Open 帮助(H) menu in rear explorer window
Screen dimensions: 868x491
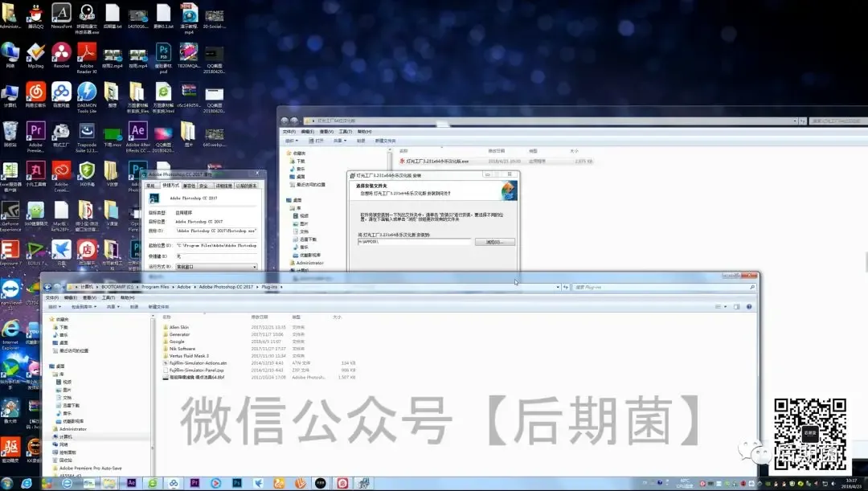364,132
